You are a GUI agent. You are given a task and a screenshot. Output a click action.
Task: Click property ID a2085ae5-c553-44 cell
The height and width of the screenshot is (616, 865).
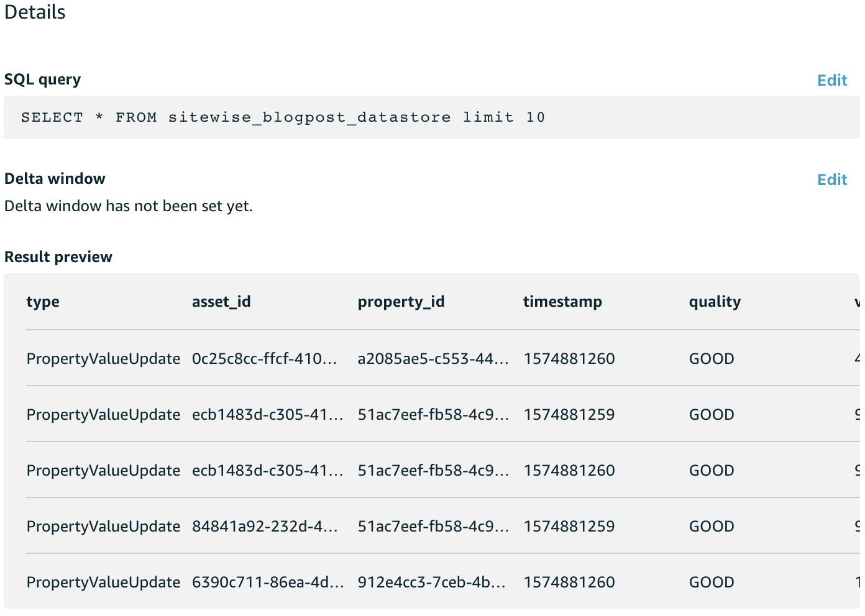point(433,359)
